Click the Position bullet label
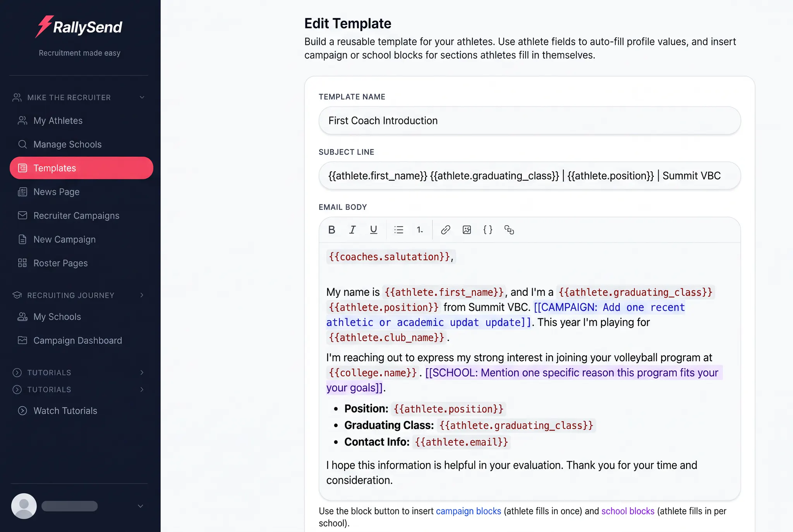The height and width of the screenshot is (532, 793). click(366, 408)
